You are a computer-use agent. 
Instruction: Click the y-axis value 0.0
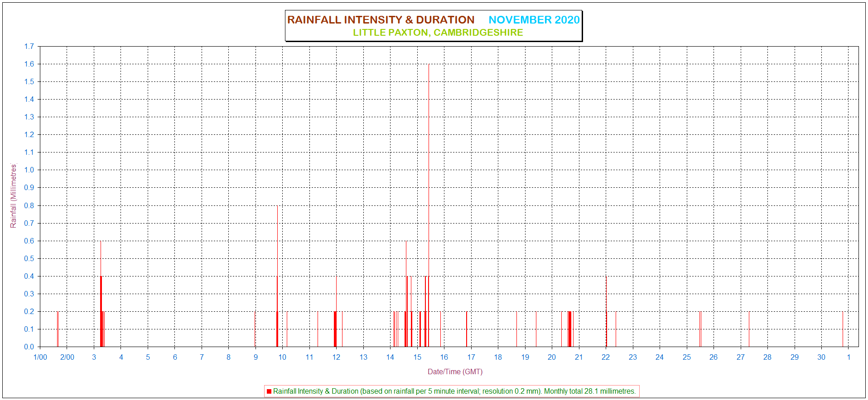click(x=29, y=347)
